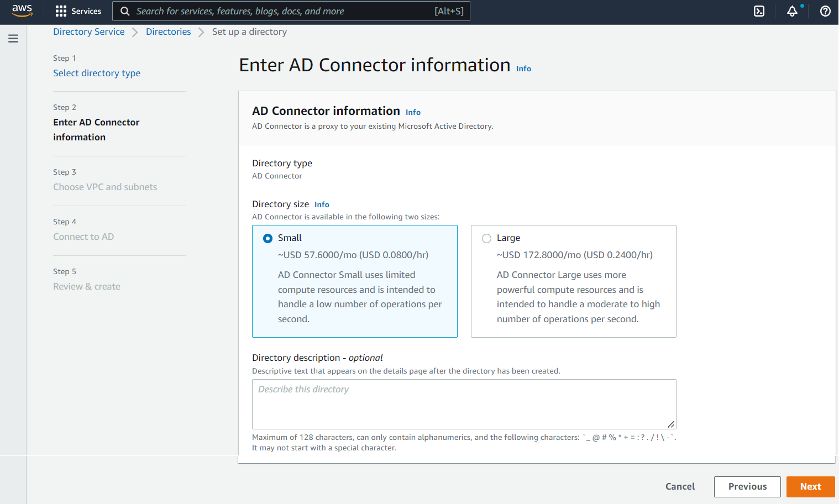Focus the Directory description text area

pos(464,404)
